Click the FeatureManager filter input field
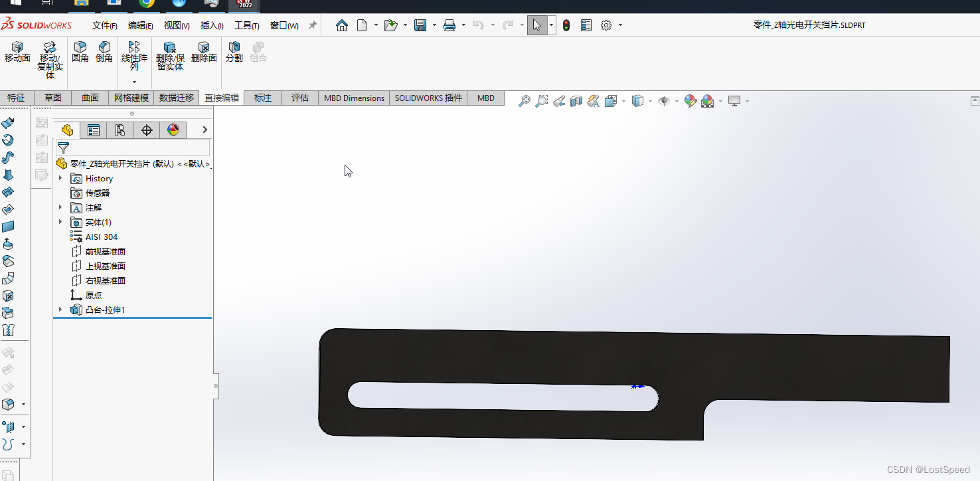The height and width of the screenshot is (481, 980). click(x=133, y=147)
